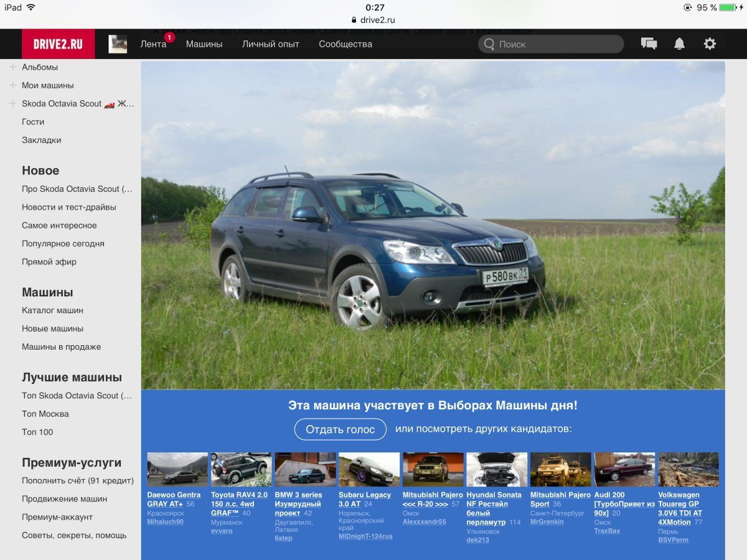Screen dimensions: 747x560
Task: Click the Отдать голос button
Action: pos(341,429)
